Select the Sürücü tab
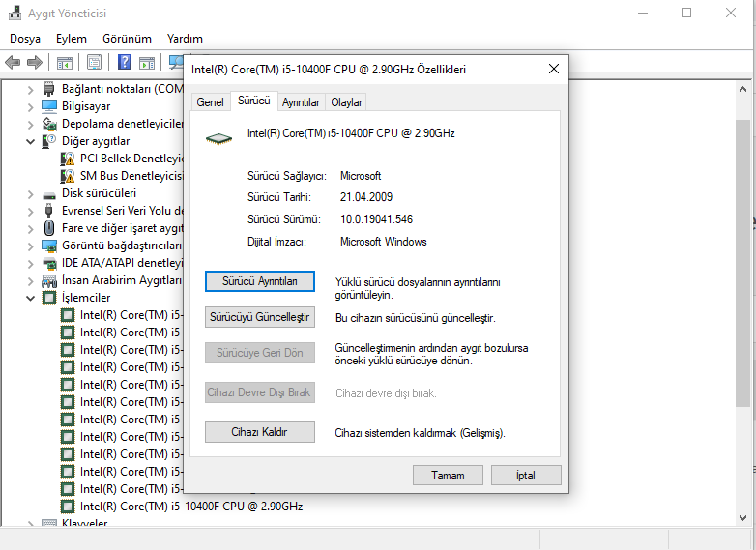Screen dimensions: 756x550 tap(254, 101)
